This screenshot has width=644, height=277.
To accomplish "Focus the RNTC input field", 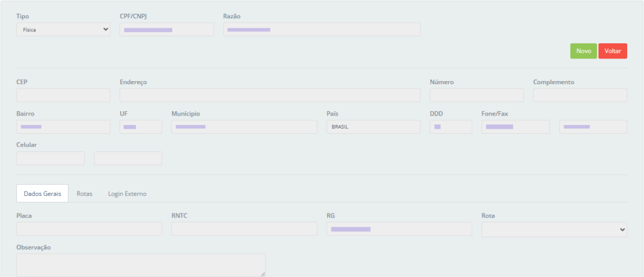I will click(244, 229).
